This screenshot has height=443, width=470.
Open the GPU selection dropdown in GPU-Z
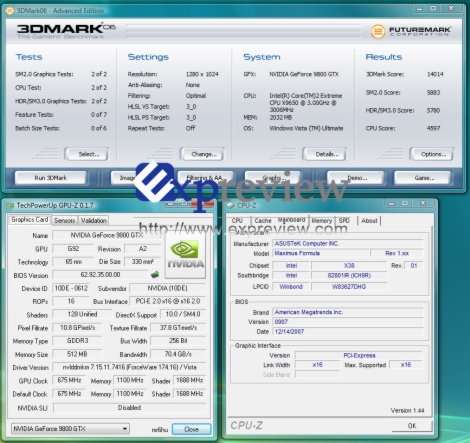point(70,429)
